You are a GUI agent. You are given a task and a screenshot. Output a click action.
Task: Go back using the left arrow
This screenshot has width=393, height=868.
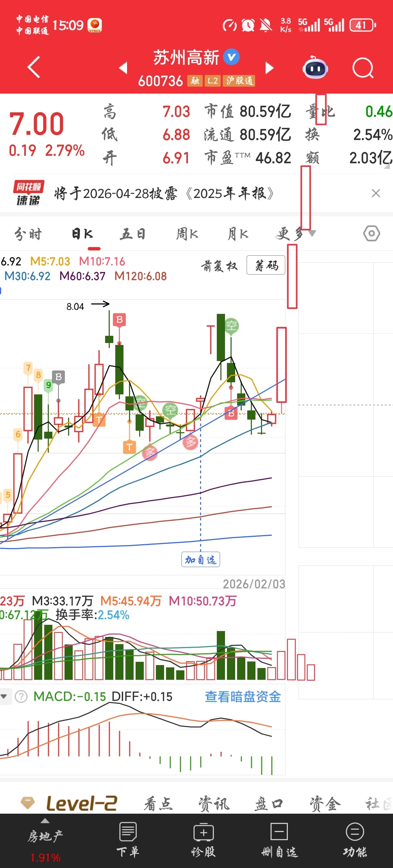(x=34, y=67)
